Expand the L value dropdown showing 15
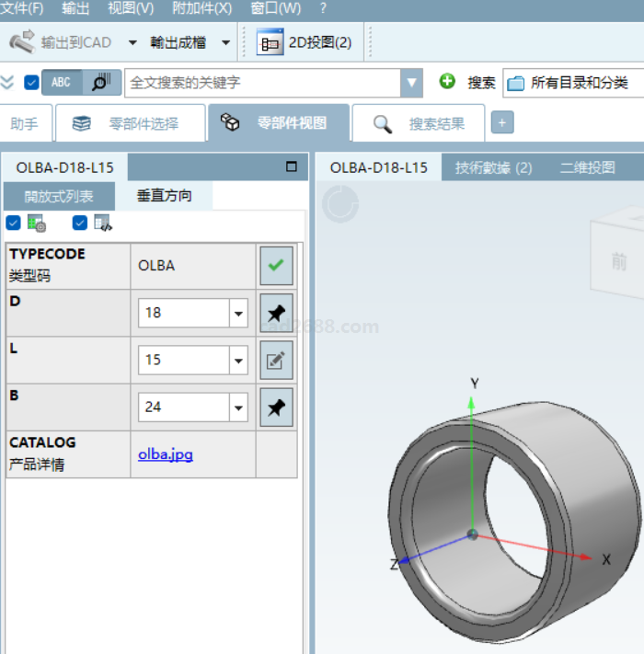The image size is (644, 654). point(239,360)
